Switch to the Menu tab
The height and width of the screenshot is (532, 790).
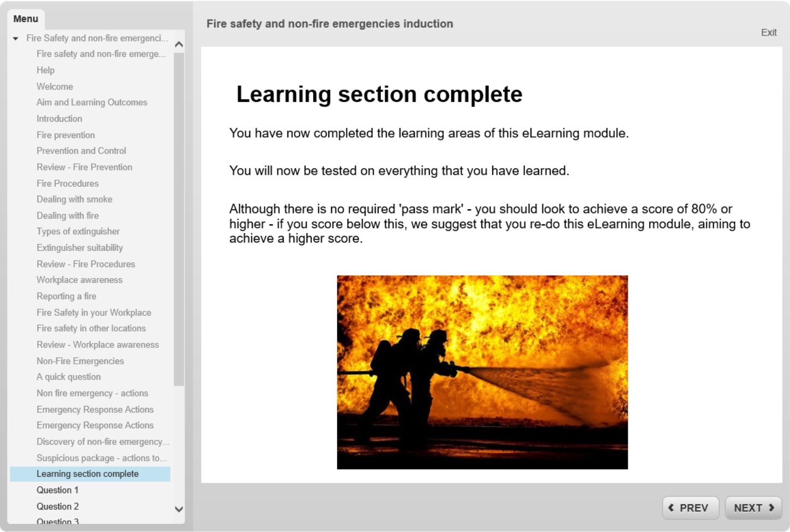click(26, 19)
